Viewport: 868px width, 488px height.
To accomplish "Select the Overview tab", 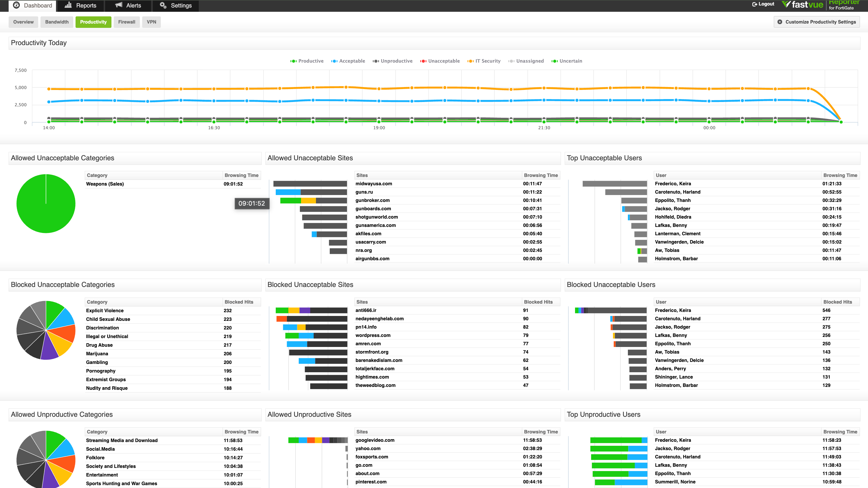I will coord(23,22).
